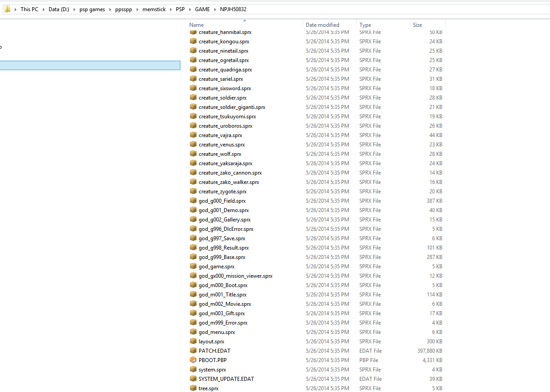Click the creature_wolf.sprx file icon
Screen dimensions: 550x392
(x=193, y=154)
